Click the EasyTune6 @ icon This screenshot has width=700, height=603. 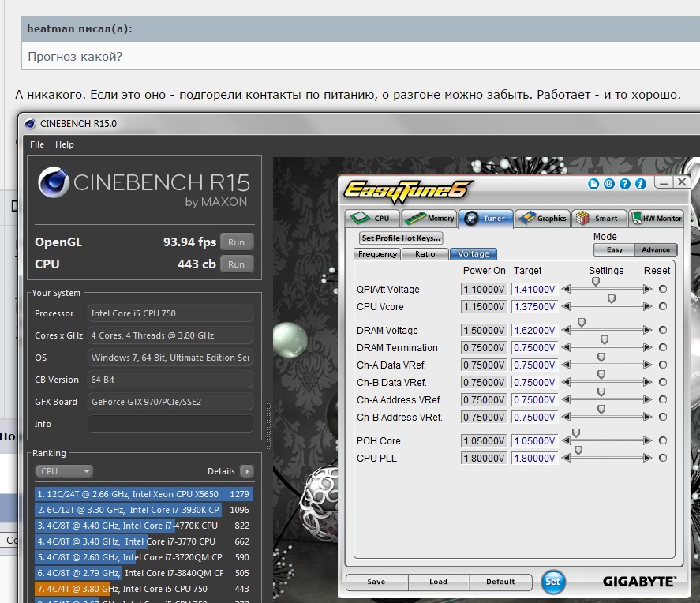[609, 183]
